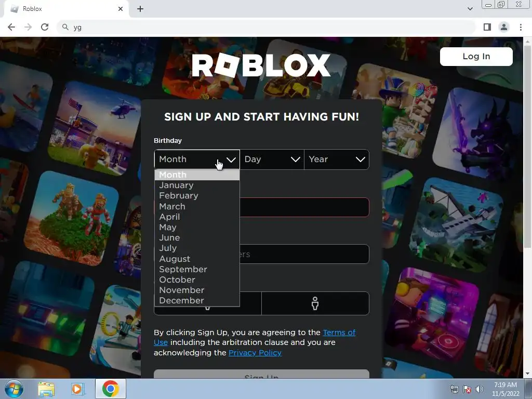Viewport: 532px width, 399px height.
Task: Go back using browser back arrow
Action: (x=11, y=27)
